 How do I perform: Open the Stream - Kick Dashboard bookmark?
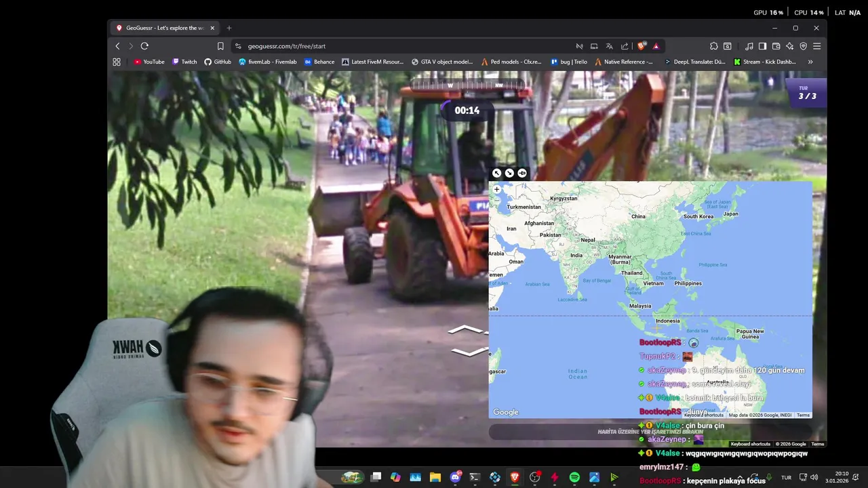[765, 62]
